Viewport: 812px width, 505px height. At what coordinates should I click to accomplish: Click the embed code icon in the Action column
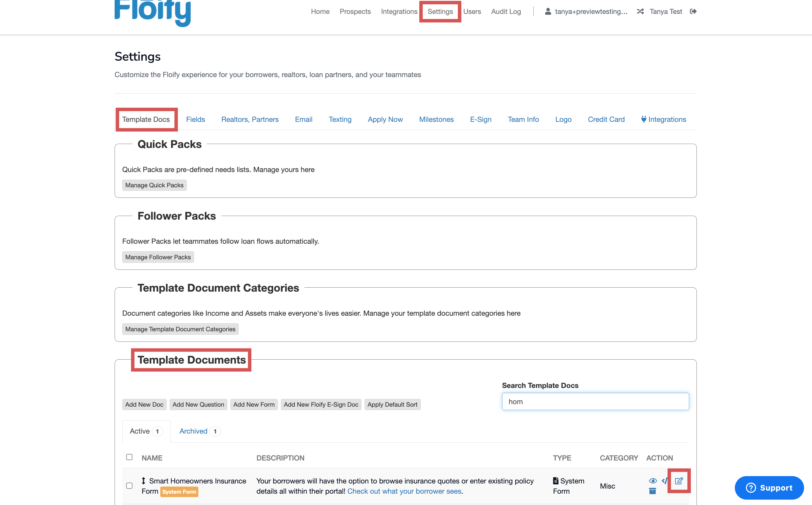click(x=664, y=481)
